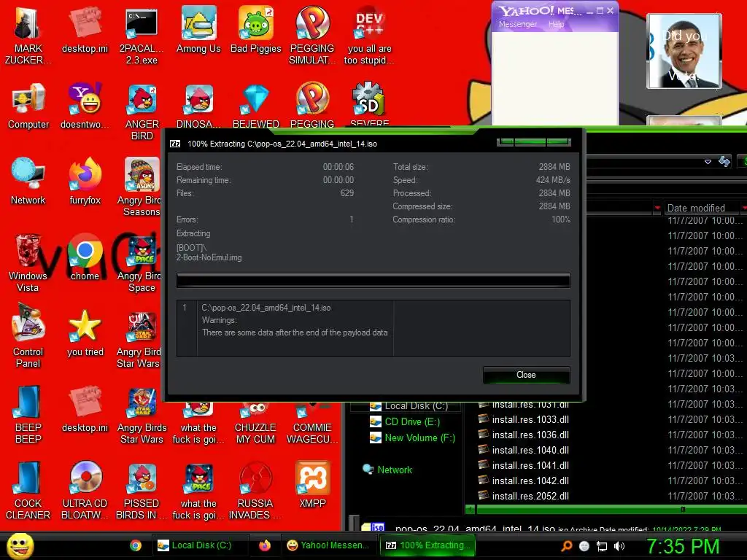Click the Firefox taskbar icon

pos(265,545)
